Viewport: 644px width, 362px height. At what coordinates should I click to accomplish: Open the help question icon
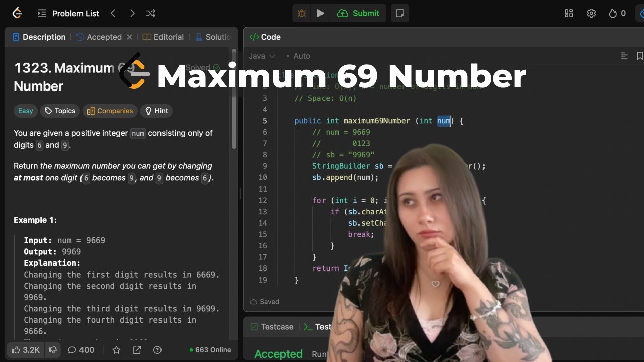pyautogui.click(x=157, y=350)
